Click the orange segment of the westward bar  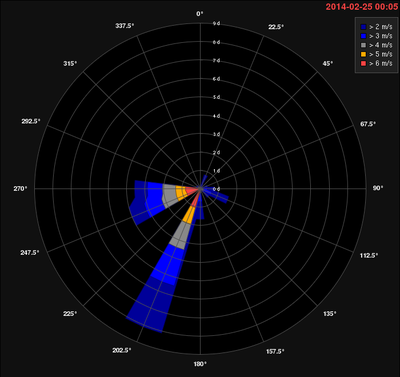click(181, 193)
